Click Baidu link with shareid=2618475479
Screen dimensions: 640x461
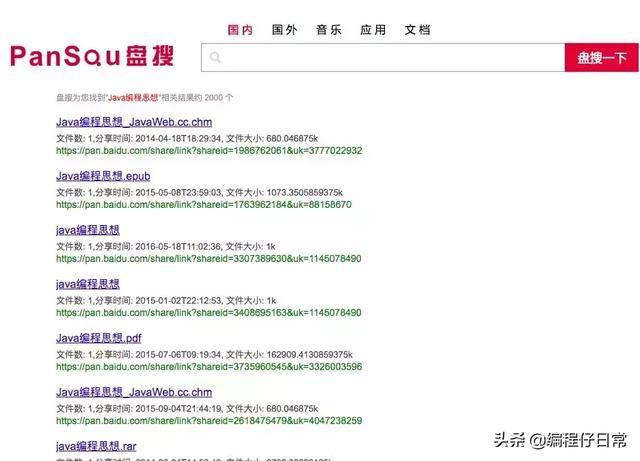[x=209, y=421]
